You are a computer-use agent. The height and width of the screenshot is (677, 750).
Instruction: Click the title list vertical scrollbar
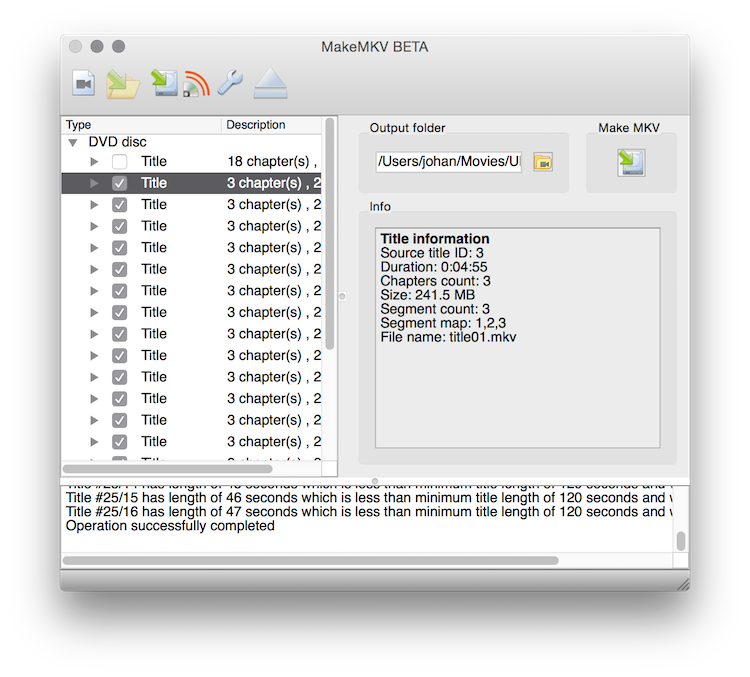(330, 233)
